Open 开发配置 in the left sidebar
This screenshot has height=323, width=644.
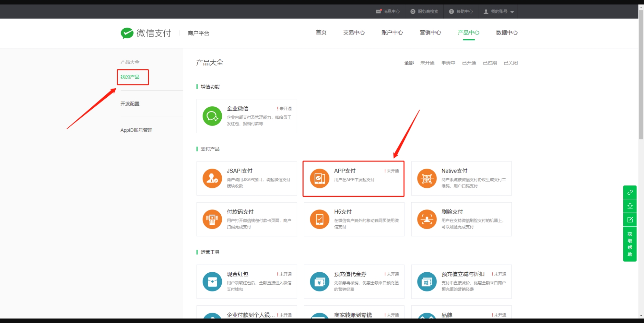(x=130, y=104)
